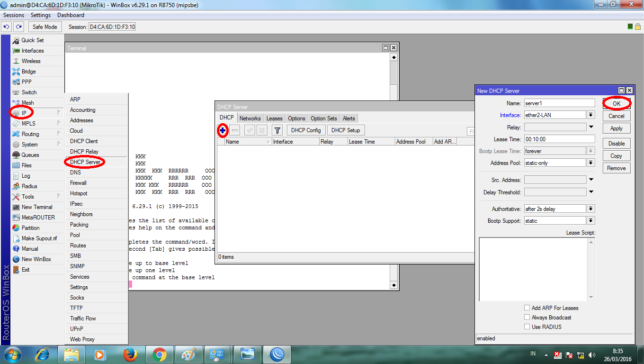
Task: Click Cancel in New DHCP Server dialog
Action: (617, 116)
